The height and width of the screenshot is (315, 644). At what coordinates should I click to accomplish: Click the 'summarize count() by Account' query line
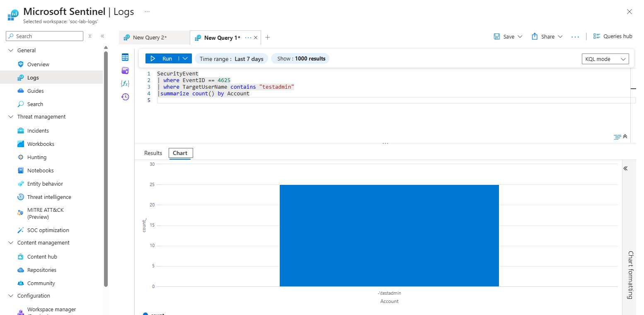click(x=203, y=93)
